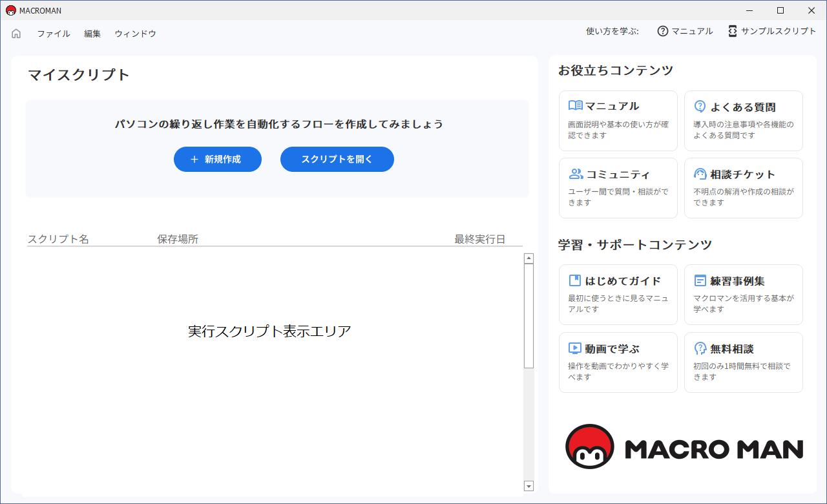This screenshot has height=504, width=827.
Task: Click the マニュアル help question-mark icon in top bar
Action: [x=662, y=31]
